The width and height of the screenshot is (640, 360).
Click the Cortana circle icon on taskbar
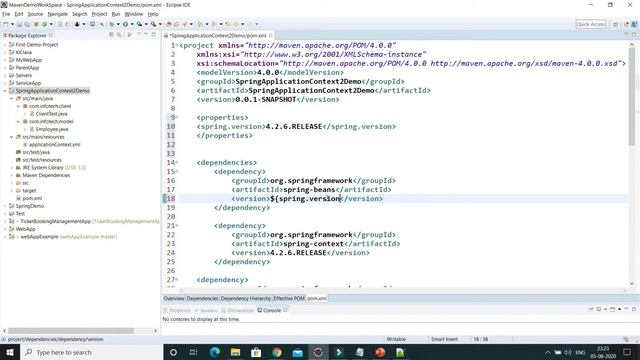173,352
